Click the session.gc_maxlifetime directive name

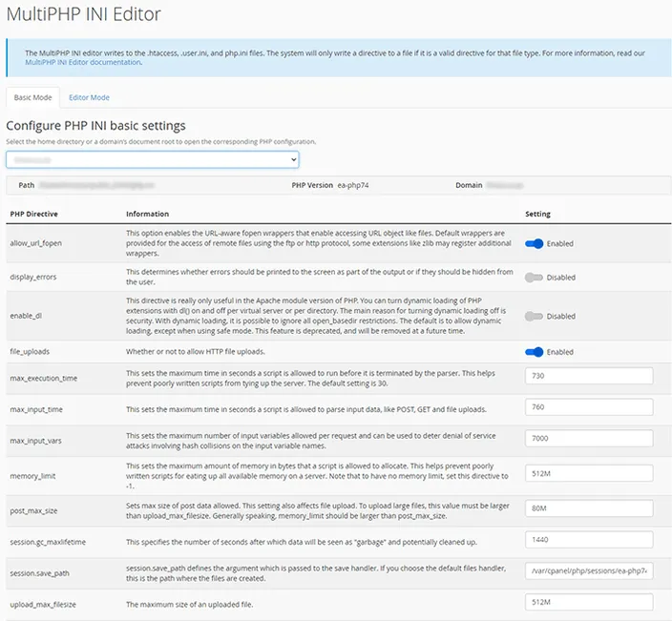[48, 542]
